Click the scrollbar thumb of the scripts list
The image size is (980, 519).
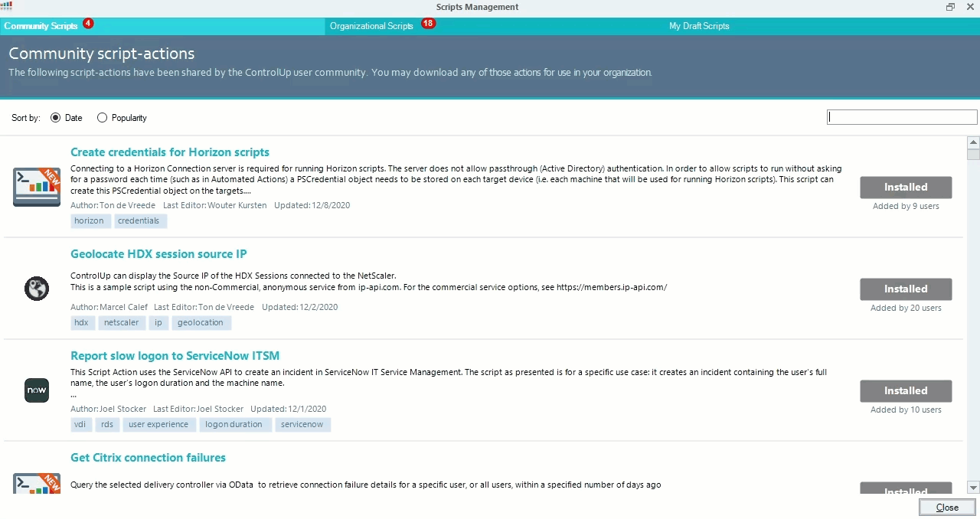973,154
